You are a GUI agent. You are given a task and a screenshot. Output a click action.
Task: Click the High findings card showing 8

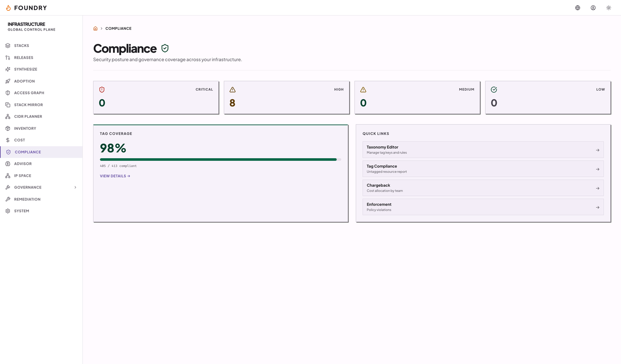click(x=287, y=97)
